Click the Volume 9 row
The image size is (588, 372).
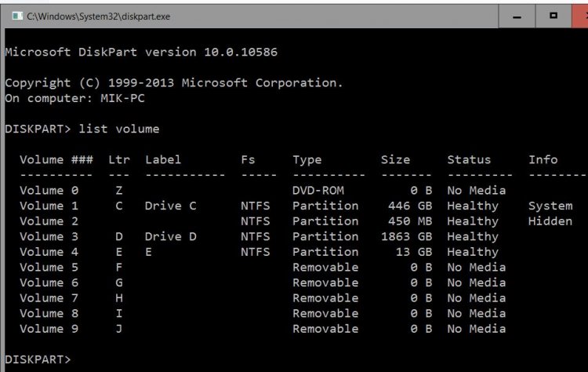pos(263,329)
